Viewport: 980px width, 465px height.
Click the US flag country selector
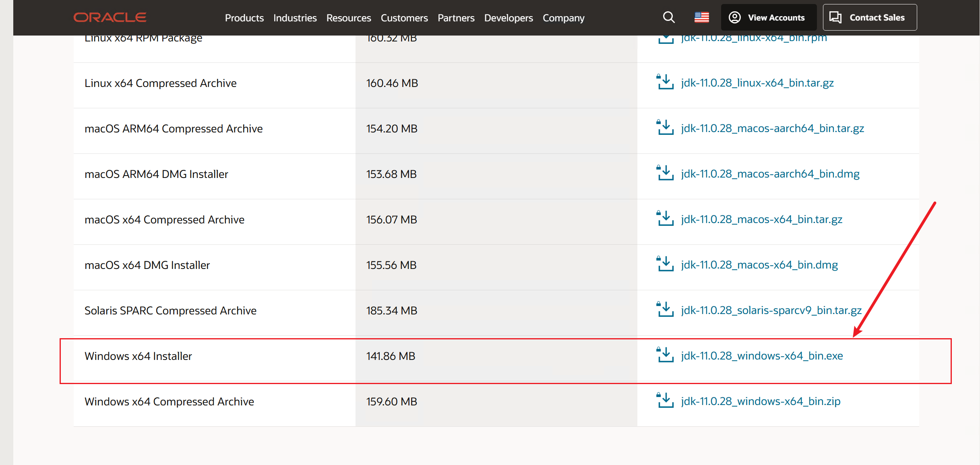(x=701, y=17)
